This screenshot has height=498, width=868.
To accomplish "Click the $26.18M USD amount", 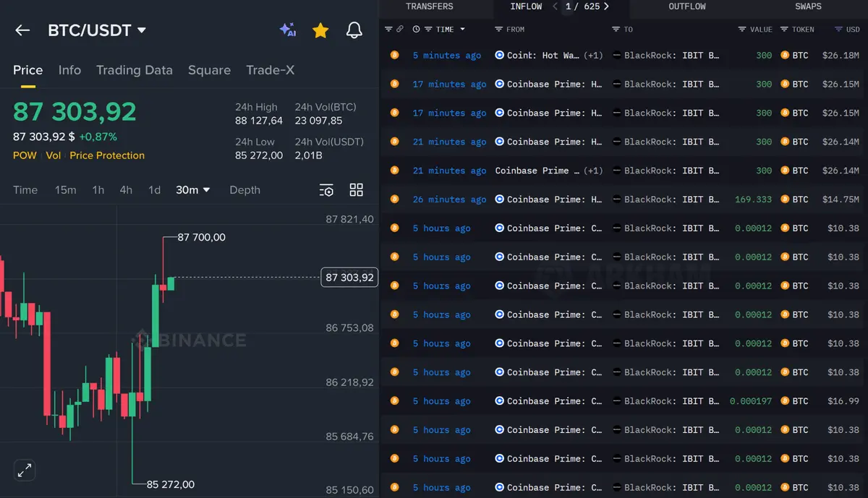I will (841, 56).
